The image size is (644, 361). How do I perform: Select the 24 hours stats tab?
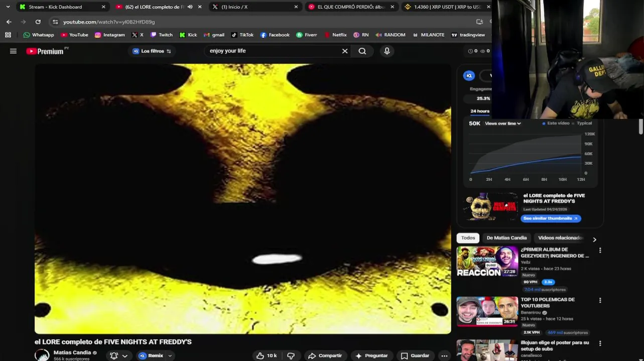tap(479, 111)
